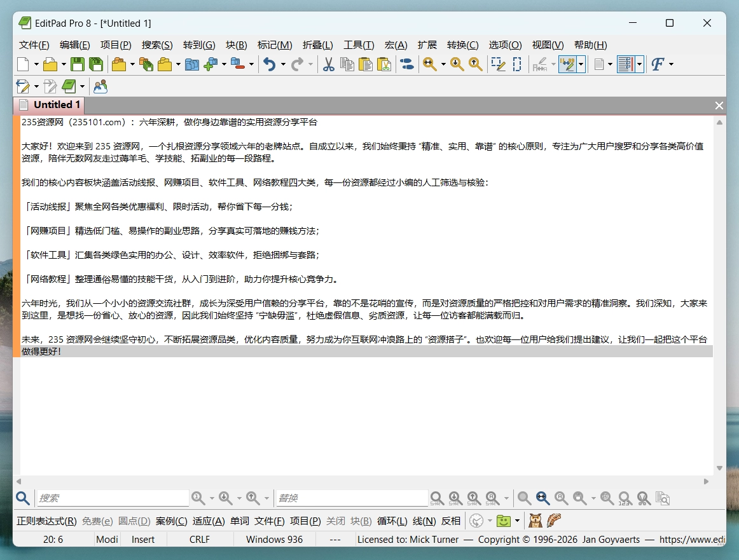Expand the dropdown beside line numbers button

(640, 64)
